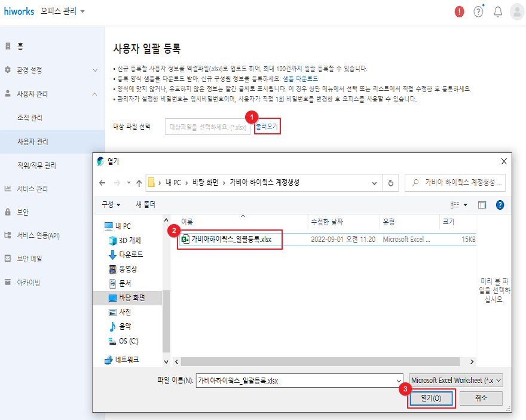Change view layout icon in dialog
This screenshot has width=526, height=420.
455,204
